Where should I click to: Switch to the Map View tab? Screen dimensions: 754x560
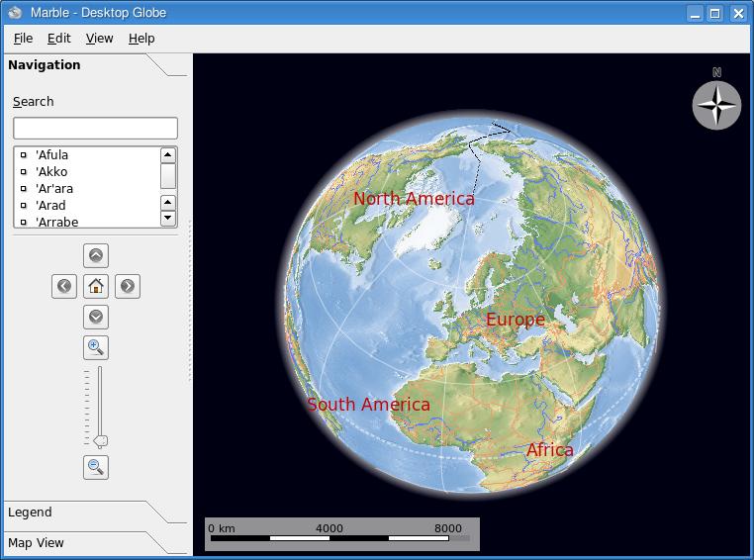37,543
